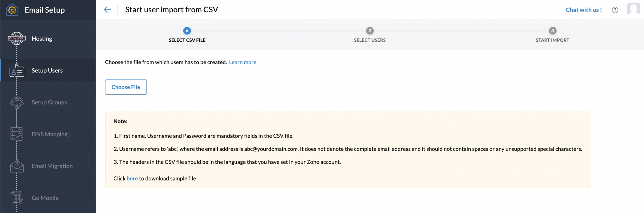Select Setup Groups in the sidebar
Viewport: 644px width, 213px height.
point(49,102)
